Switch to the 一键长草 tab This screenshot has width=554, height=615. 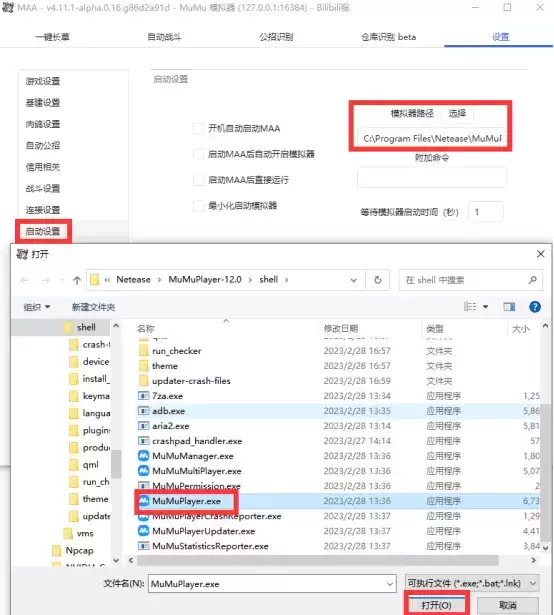(x=53, y=37)
